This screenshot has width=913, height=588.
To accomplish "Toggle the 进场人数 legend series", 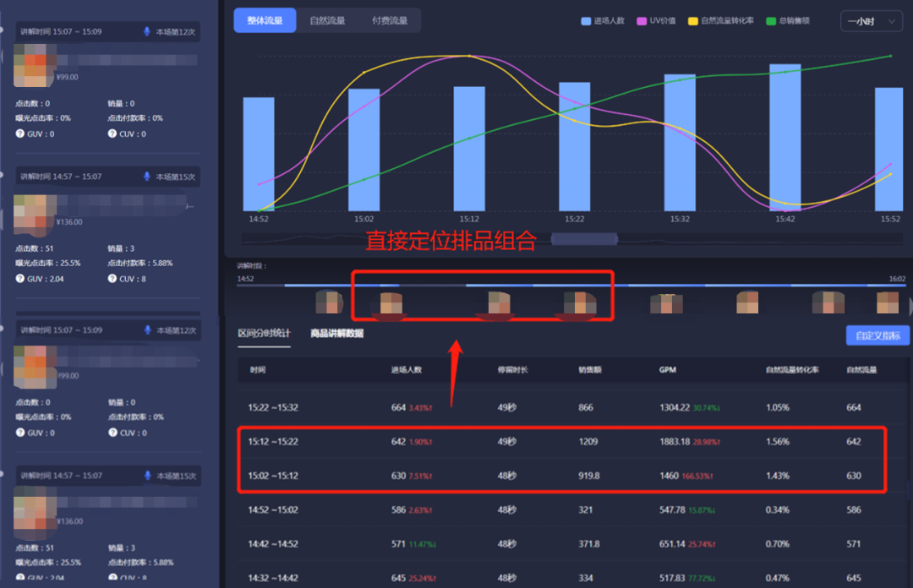I will tap(603, 20).
